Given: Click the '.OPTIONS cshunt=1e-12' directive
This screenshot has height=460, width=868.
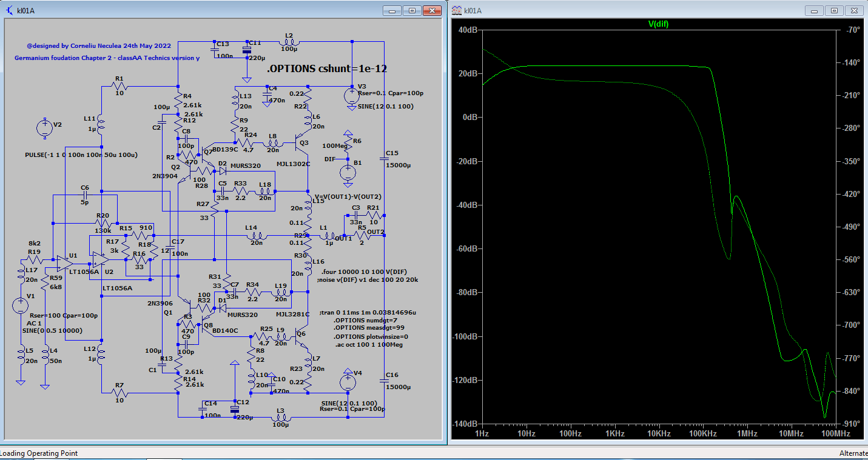Looking at the screenshot, I should coord(327,69).
